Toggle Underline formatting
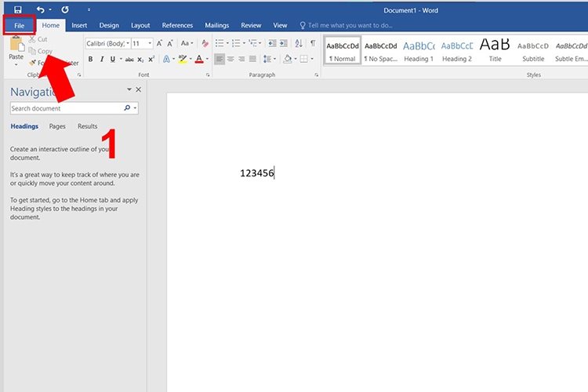 (x=112, y=59)
